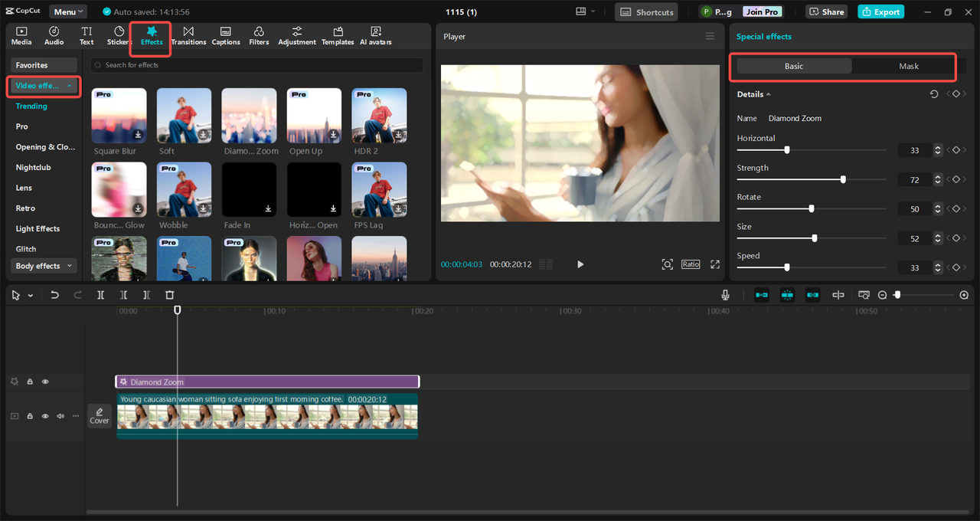
Task: Click the Redo icon in timeline toolbar
Action: tap(77, 295)
